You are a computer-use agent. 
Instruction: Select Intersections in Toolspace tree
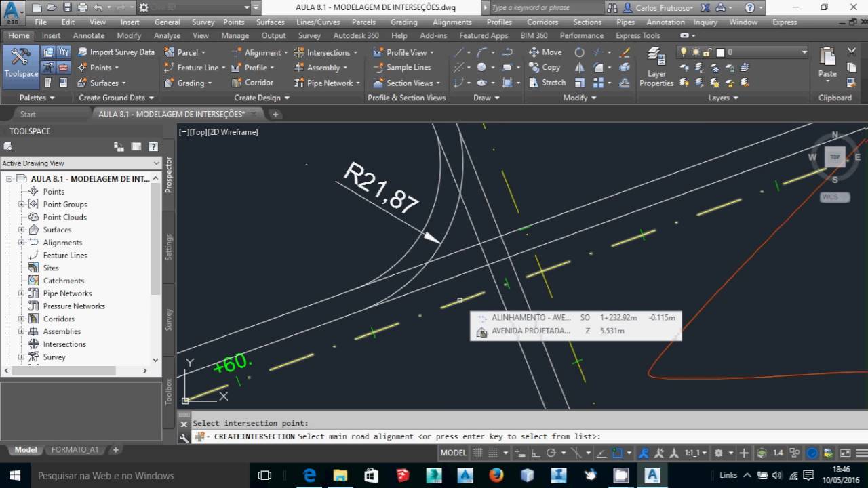pos(64,344)
